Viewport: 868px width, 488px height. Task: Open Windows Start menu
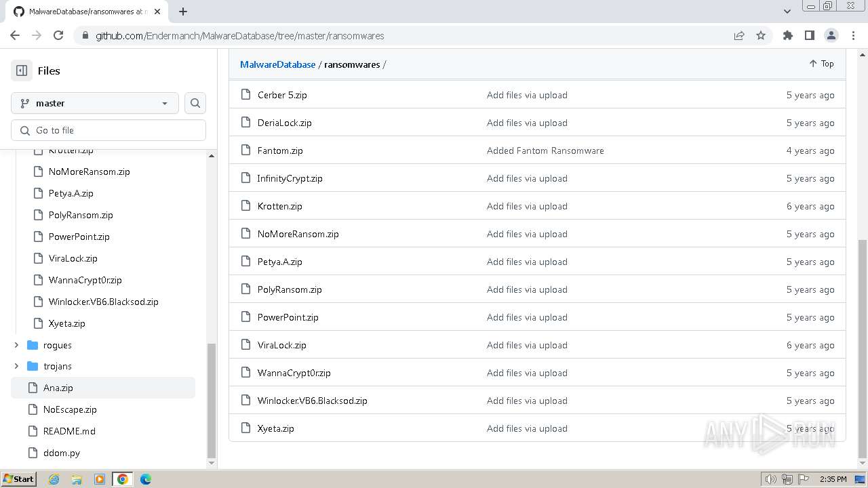(x=18, y=479)
